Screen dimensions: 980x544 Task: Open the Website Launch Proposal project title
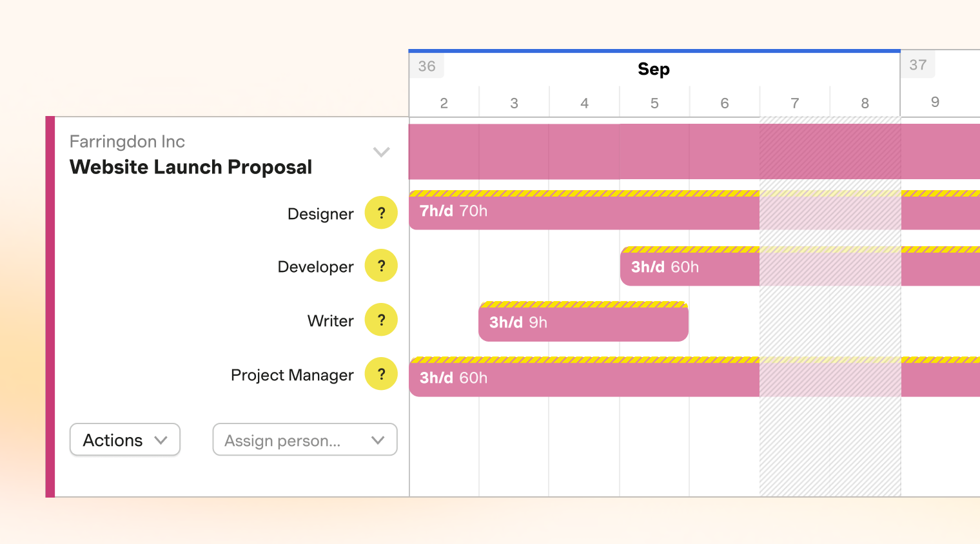191,167
